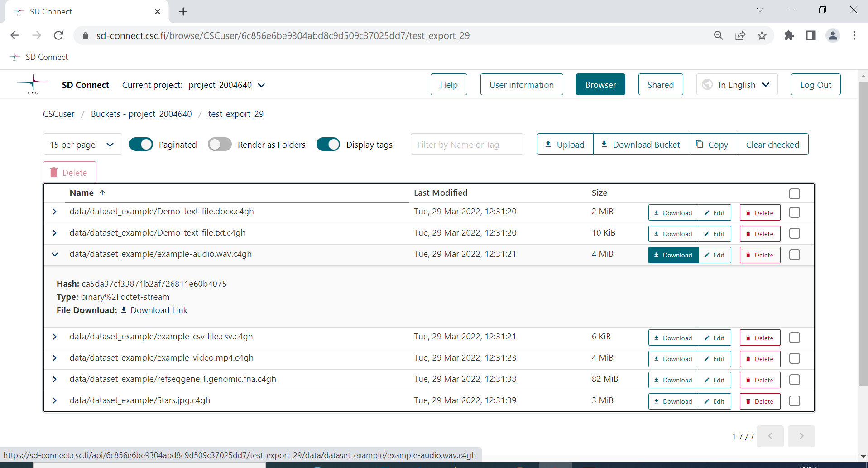Toggle the Display tags switch

[x=328, y=145]
